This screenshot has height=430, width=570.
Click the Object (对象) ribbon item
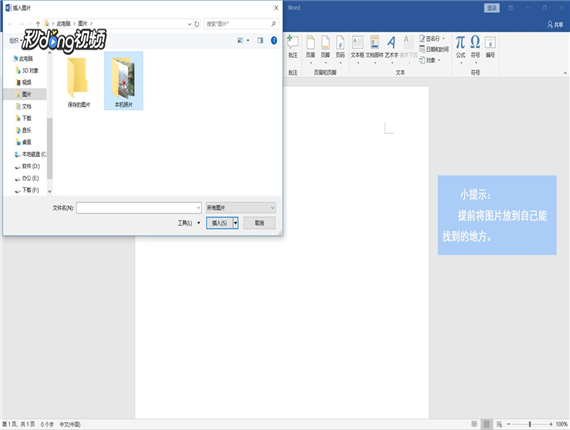tap(430, 60)
